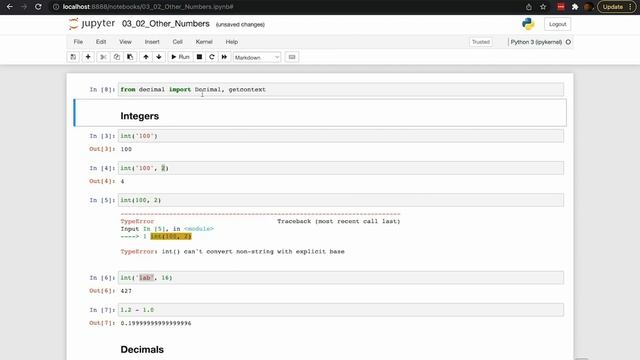The image size is (640, 360).
Task: Restart the kernel with the circular arrow
Action: 211,57
